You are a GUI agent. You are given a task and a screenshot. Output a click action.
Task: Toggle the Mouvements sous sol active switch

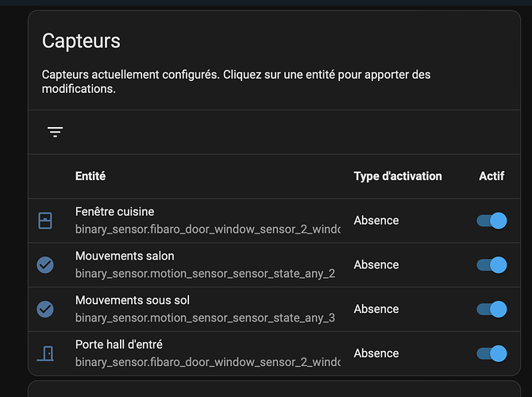(492, 309)
